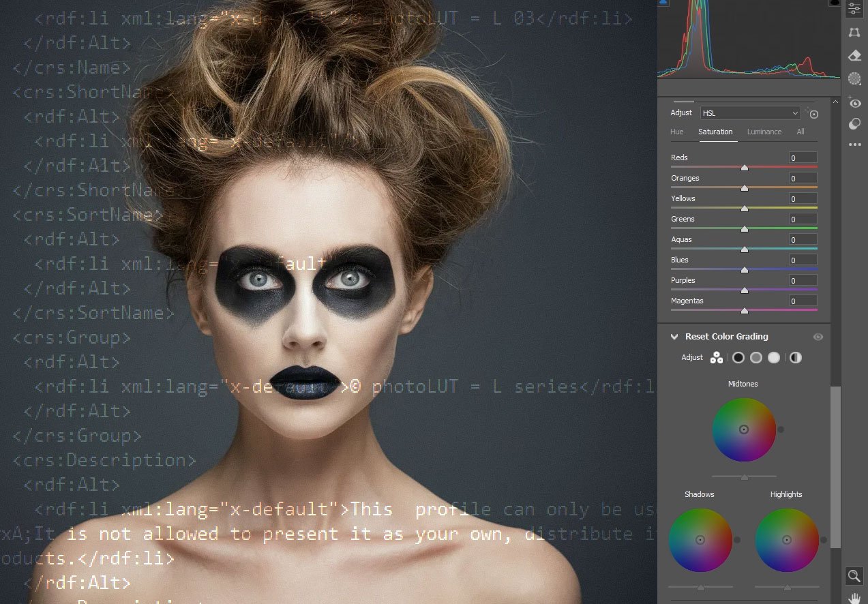Select the Crop and Rotate tool
868x604 pixels.
coord(854,32)
